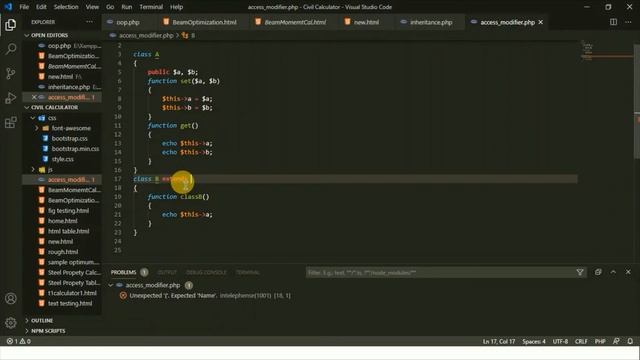This screenshot has width=640, height=360.
Task: Click the Split Editor Right icon
Action: coord(613,22)
